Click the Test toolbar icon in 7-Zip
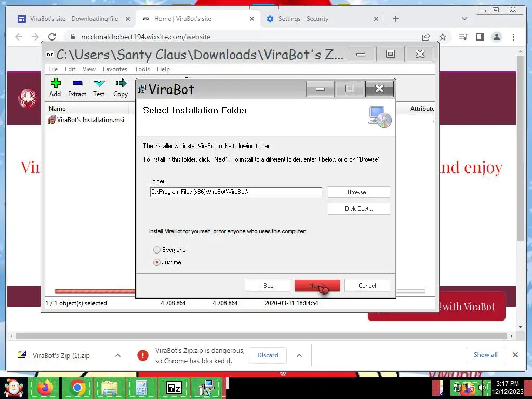Viewport: 532px width, 399px height. (x=99, y=87)
